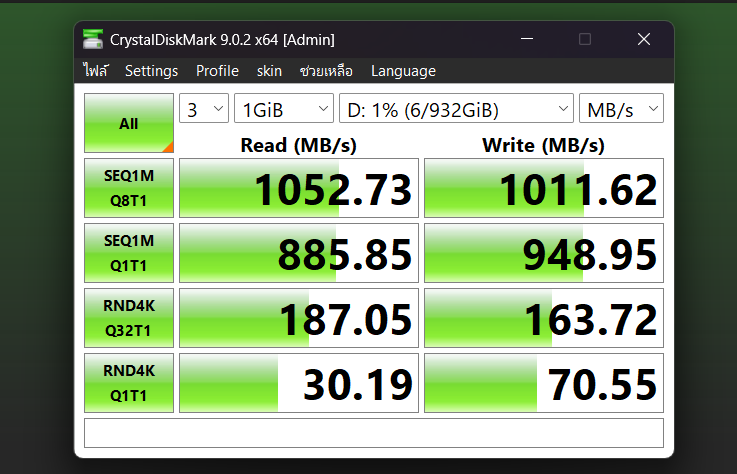Open the Settings menu
Viewport: 737px width, 474px height.
point(151,71)
